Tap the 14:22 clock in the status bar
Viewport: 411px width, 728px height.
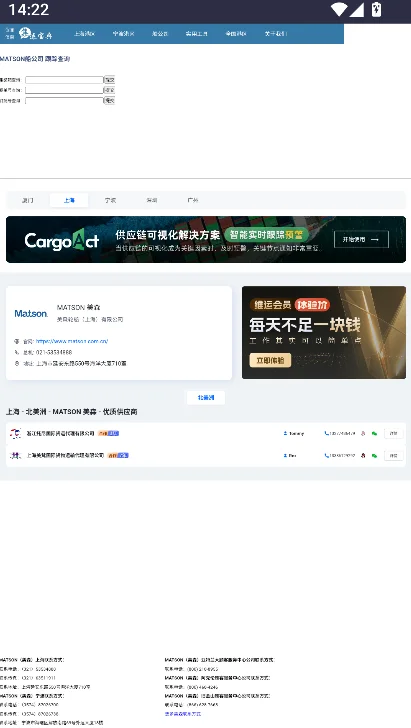point(29,9)
